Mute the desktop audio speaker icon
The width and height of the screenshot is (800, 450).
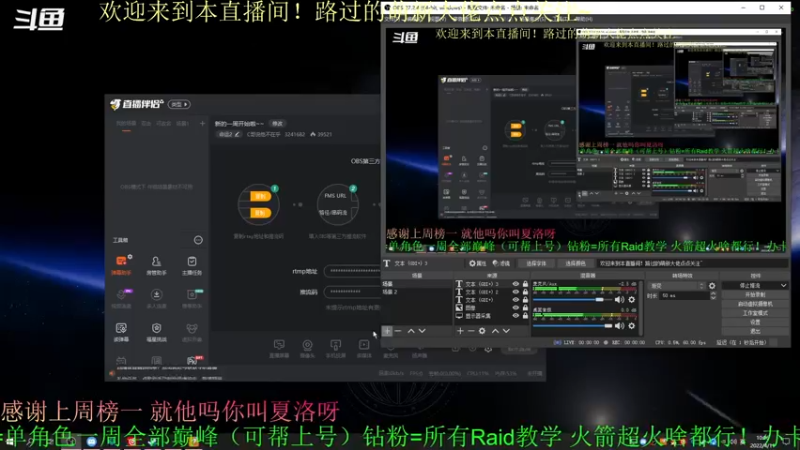[x=619, y=326]
